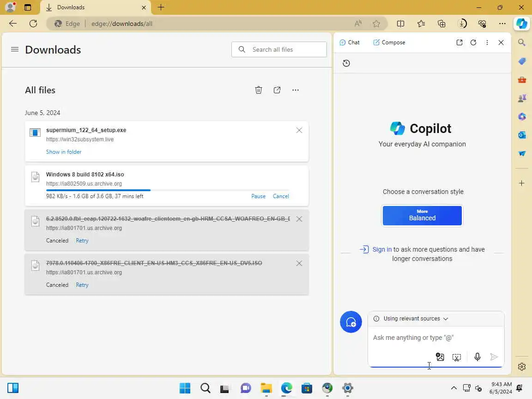Open Edge Settings and more menu
Screen dimensions: 532x399
pos(502,24)
